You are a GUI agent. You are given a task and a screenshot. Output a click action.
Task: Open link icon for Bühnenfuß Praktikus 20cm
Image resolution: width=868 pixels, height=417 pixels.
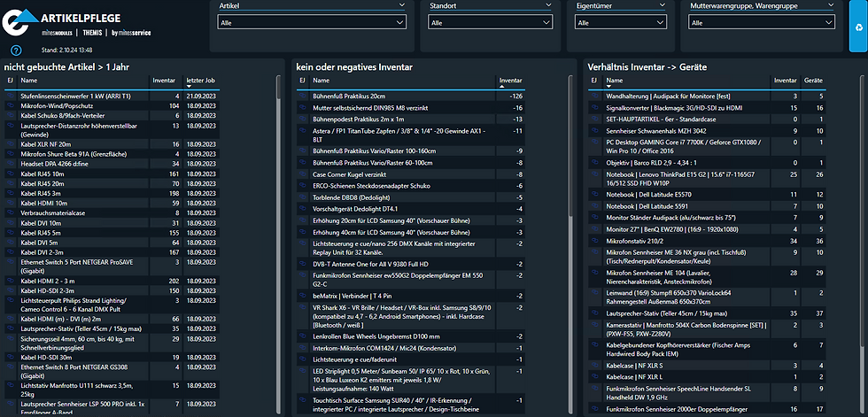click(302, 97)
